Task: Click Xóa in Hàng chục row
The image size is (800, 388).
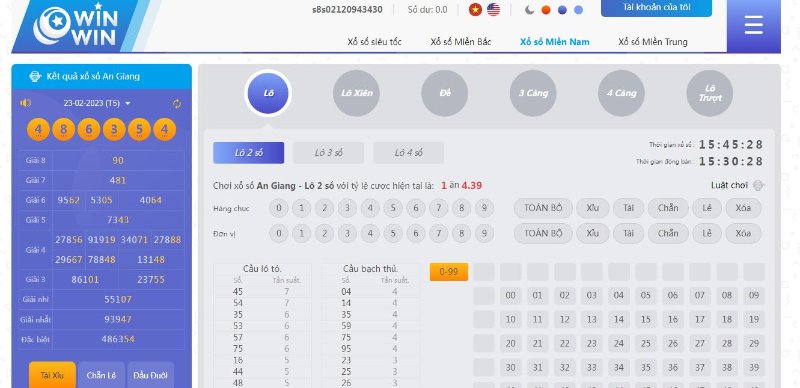Action: pyautogui.click(x=743, y=208)
